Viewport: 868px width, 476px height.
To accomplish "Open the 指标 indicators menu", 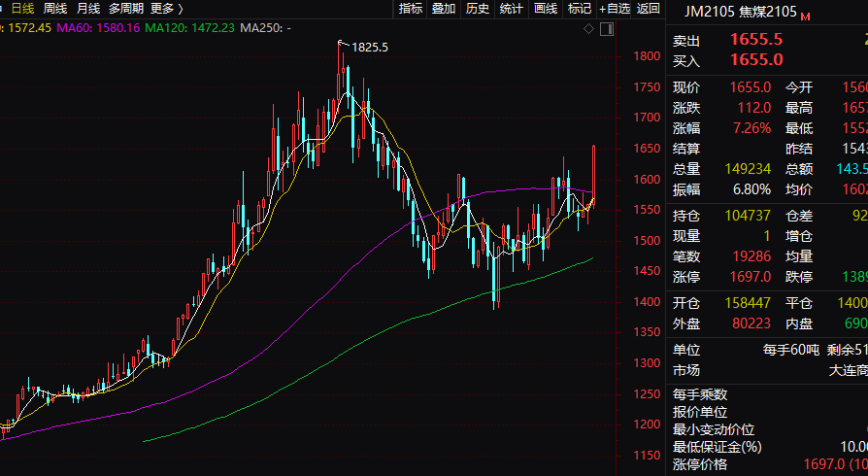I will pyautogui.click(x=411, y=9).
